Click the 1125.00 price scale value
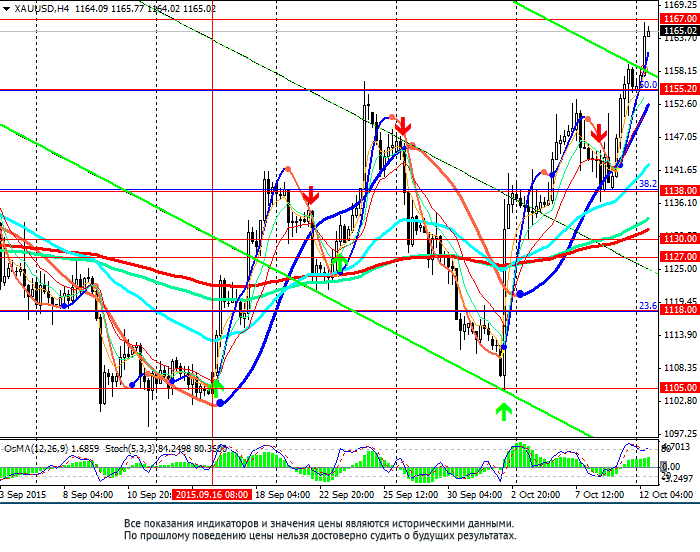700x552 pixels. 681,268
